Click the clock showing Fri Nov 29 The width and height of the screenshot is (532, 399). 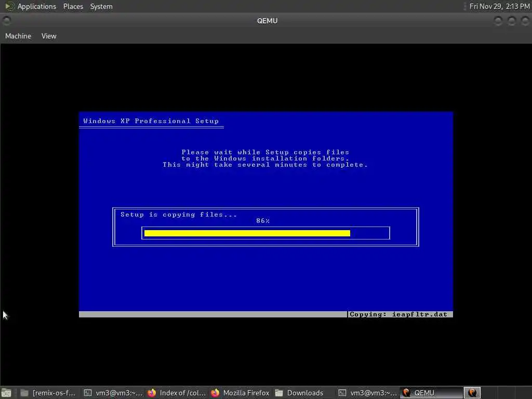[499, 6]
